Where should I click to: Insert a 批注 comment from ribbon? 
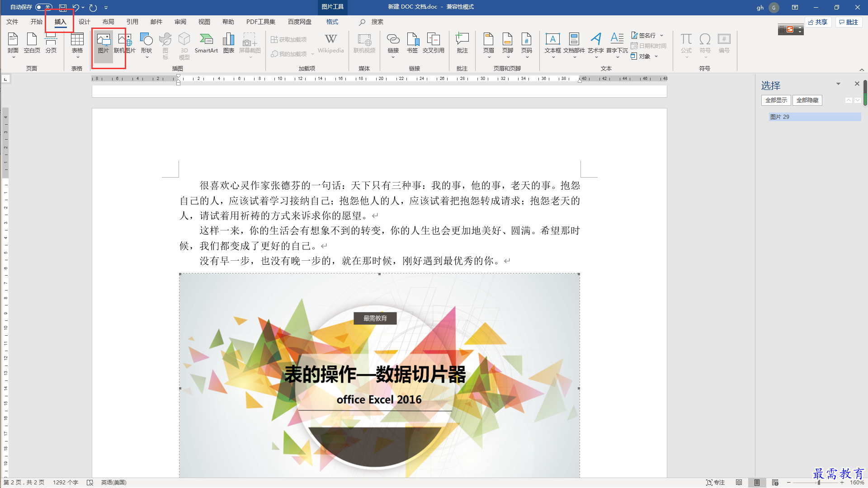462,44
